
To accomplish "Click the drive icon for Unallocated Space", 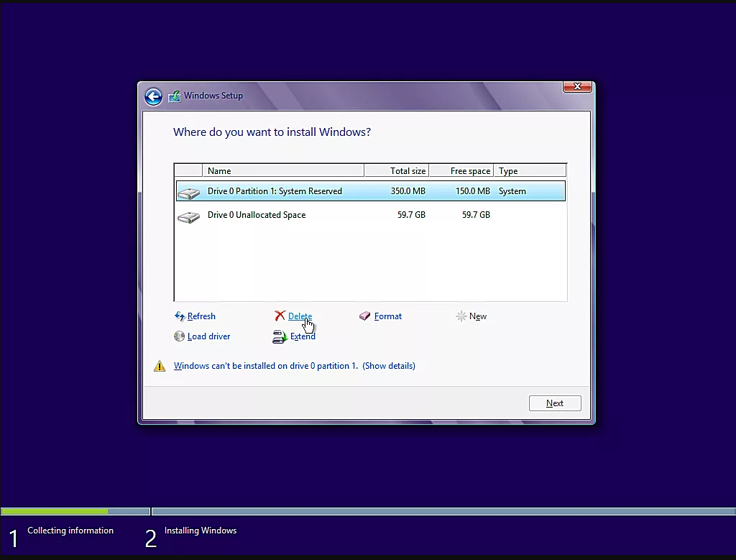I will point(189,217).
